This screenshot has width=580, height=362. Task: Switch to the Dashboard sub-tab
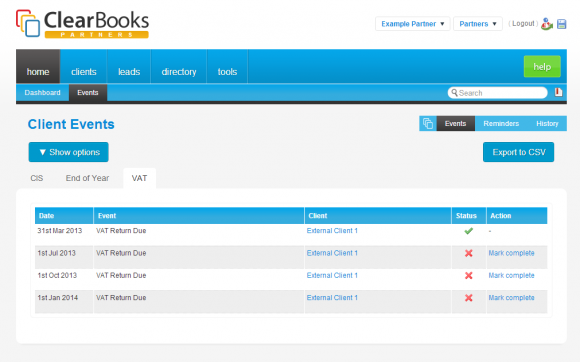coord(42,92)
